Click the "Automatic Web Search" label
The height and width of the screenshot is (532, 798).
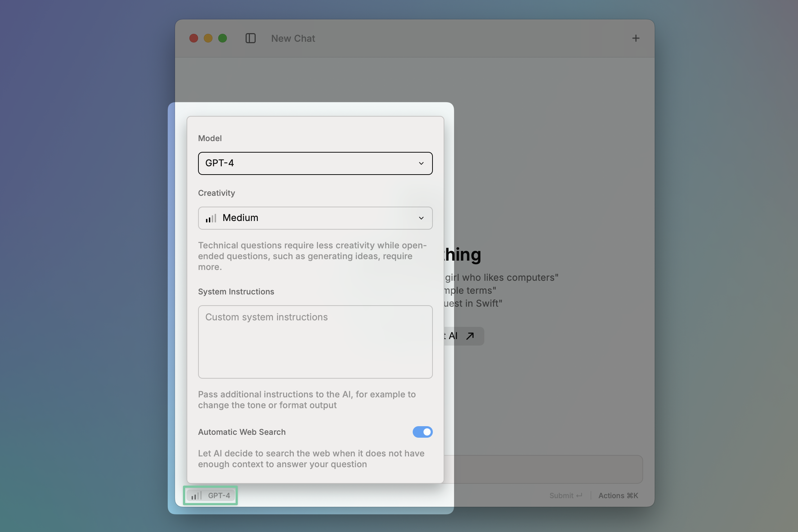242,432
